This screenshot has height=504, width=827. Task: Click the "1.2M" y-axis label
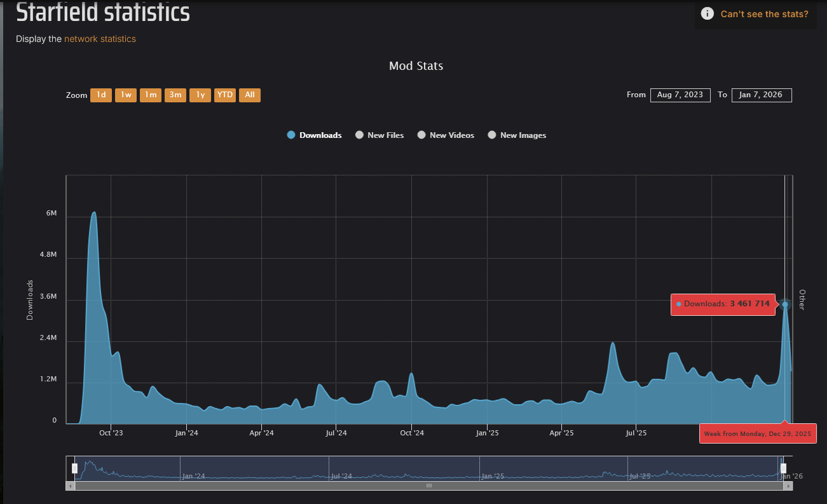click(x=48, y=380)
